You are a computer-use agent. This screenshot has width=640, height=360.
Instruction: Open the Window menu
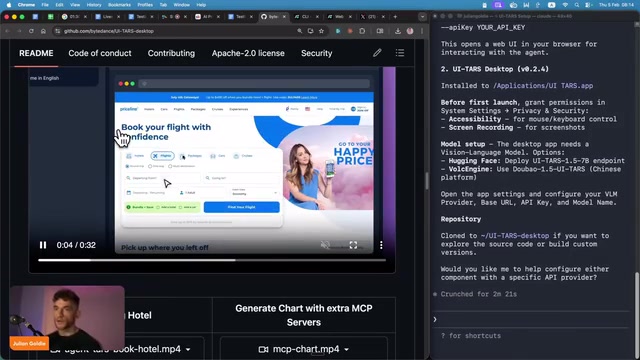pyautogui.click(x=182, y=5)
